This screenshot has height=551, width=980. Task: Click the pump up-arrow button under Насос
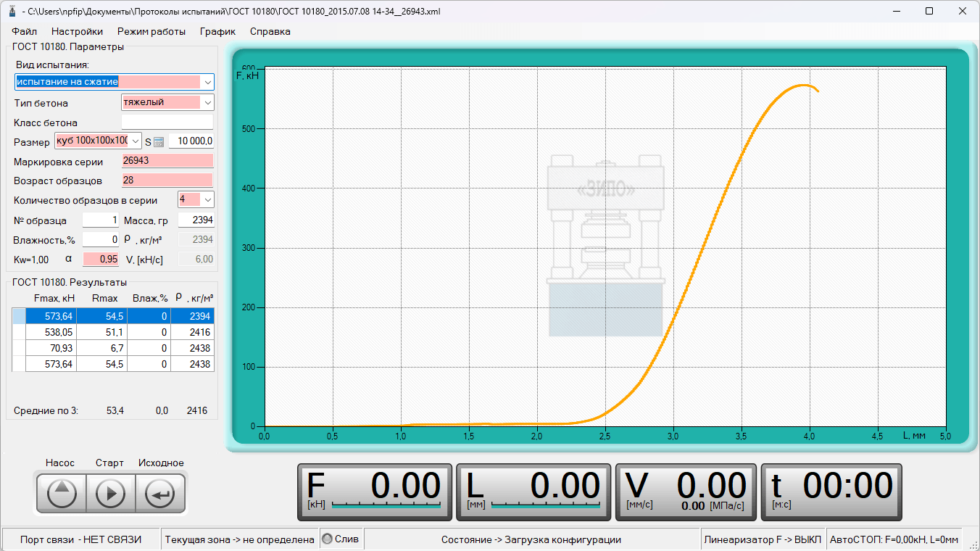(x=61, y=494)
